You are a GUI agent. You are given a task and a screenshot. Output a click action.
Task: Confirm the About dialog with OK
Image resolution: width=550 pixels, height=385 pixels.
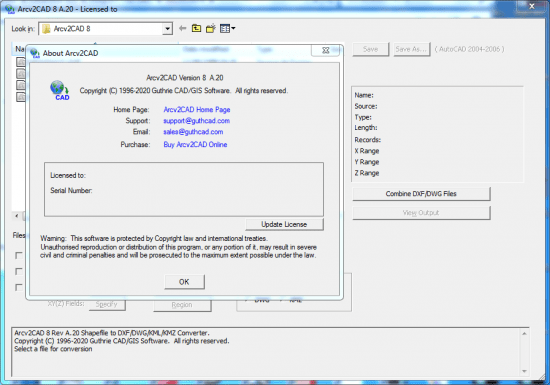coord(184,282)
